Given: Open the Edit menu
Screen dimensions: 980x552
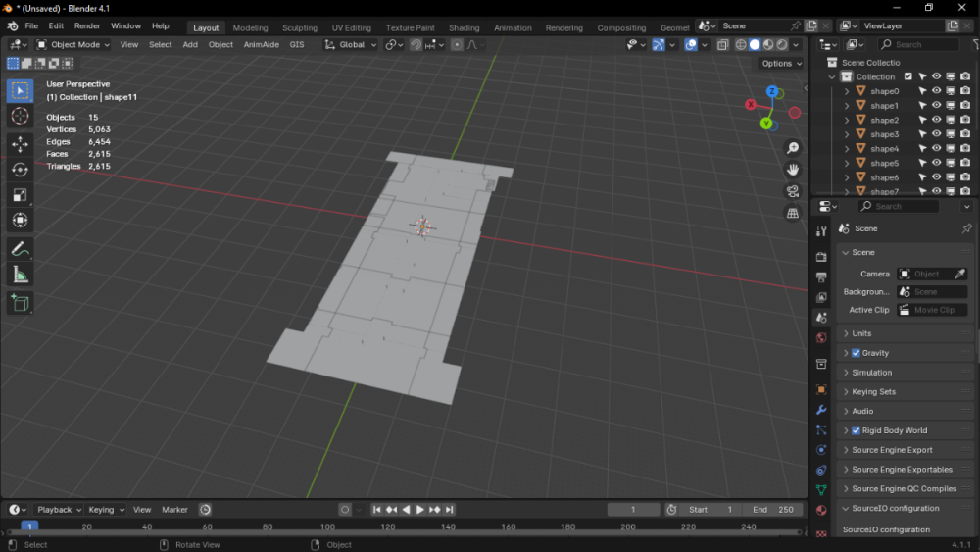Looking at the screenshot, I should coord(56,26).
